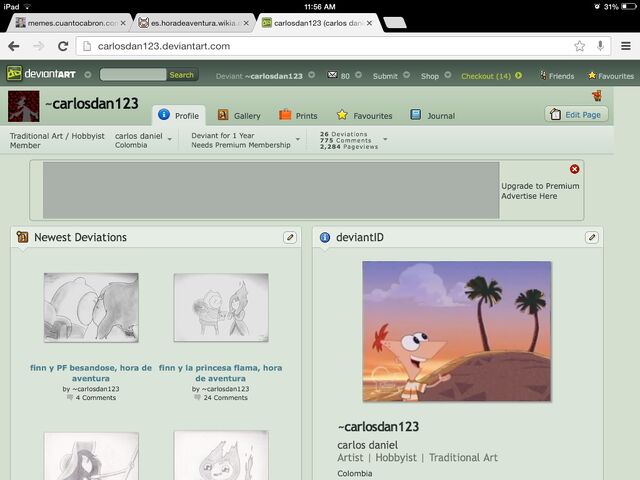This screenshot has height=480, width=640.
Task: Open finn y la princesa flama title link
Action: (220, 373)
